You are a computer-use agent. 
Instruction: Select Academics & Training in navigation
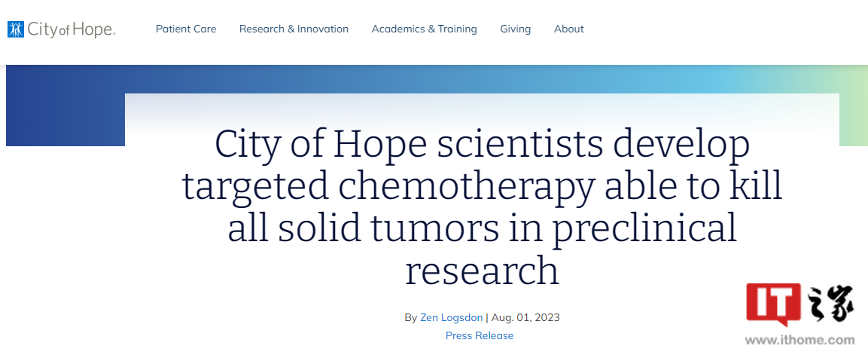coord(424,29)
